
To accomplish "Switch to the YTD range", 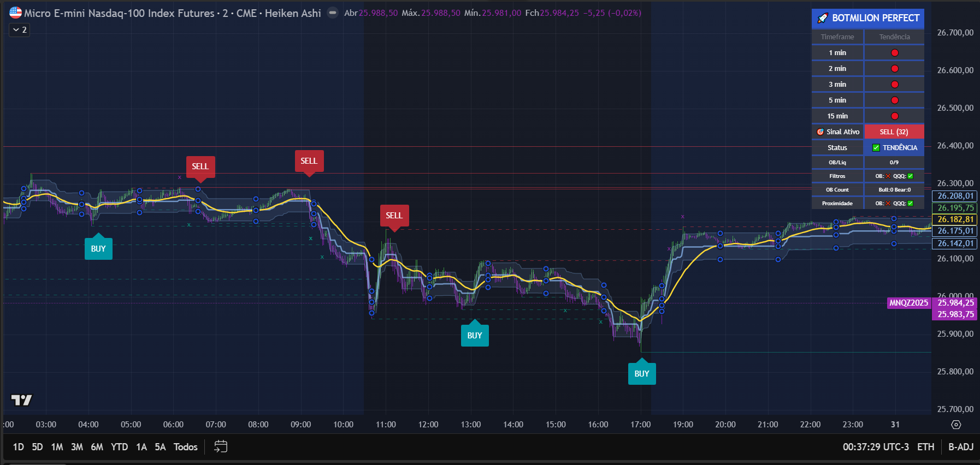I will click(x=119, y=447).
